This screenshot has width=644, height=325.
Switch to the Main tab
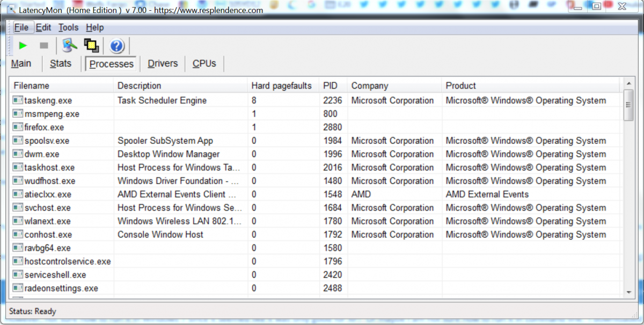pos(21,63)
